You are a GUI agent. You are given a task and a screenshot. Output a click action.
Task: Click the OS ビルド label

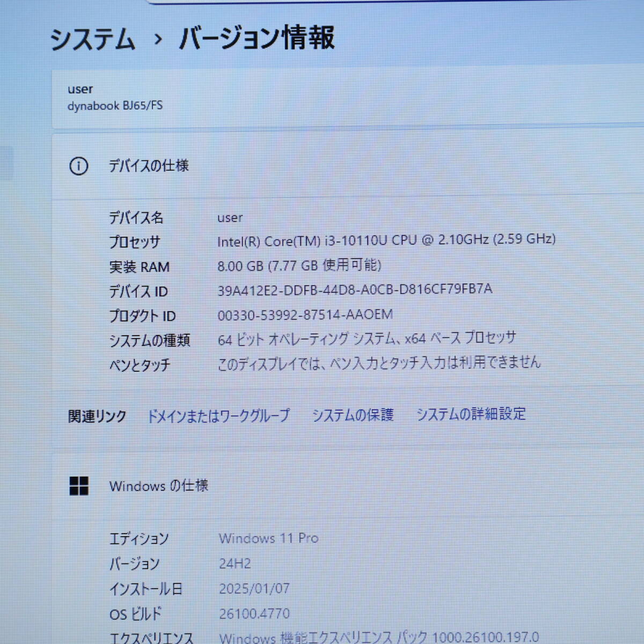coord(135,614)
